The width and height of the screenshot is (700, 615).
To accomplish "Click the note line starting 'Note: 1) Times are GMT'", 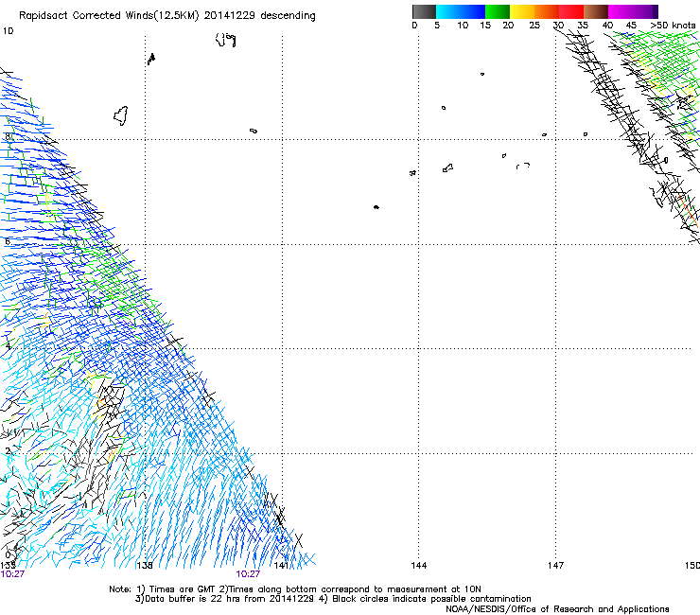I will coord(295,589).
